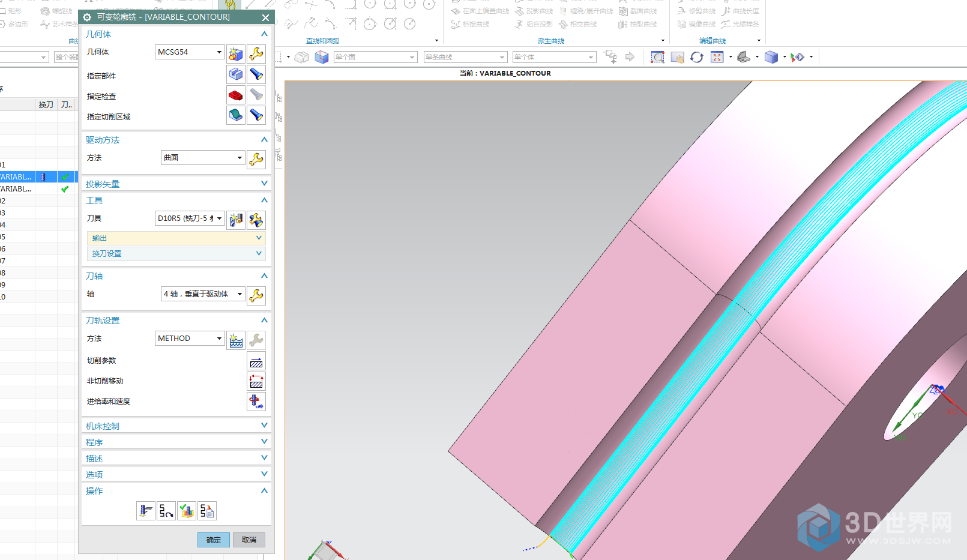
Task: Click the fit view toolbar icon
Action: click(717, 57)
